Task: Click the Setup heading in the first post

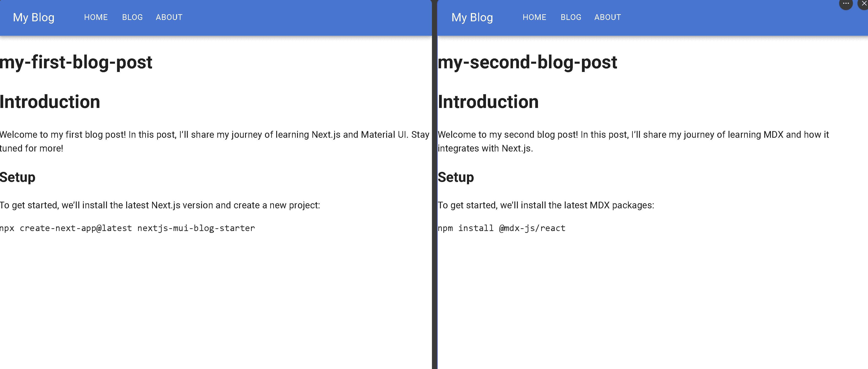Action: tap(18, 177)
